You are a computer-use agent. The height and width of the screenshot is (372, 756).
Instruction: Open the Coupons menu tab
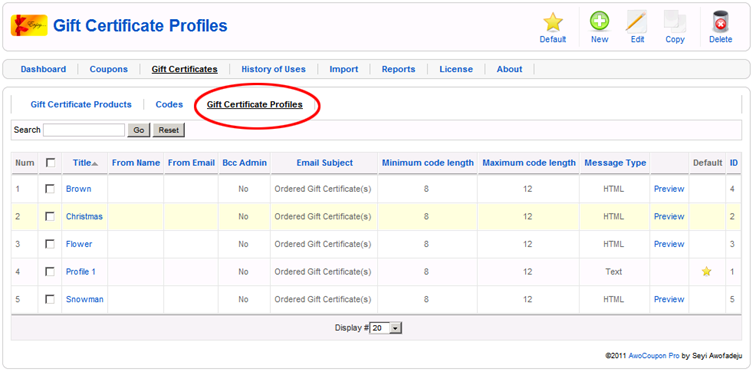(108, 69)
